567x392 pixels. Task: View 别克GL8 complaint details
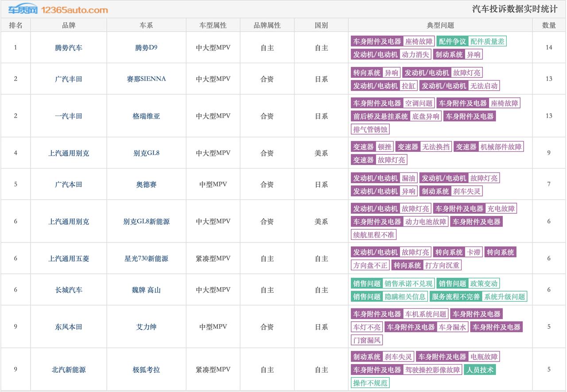146,153
